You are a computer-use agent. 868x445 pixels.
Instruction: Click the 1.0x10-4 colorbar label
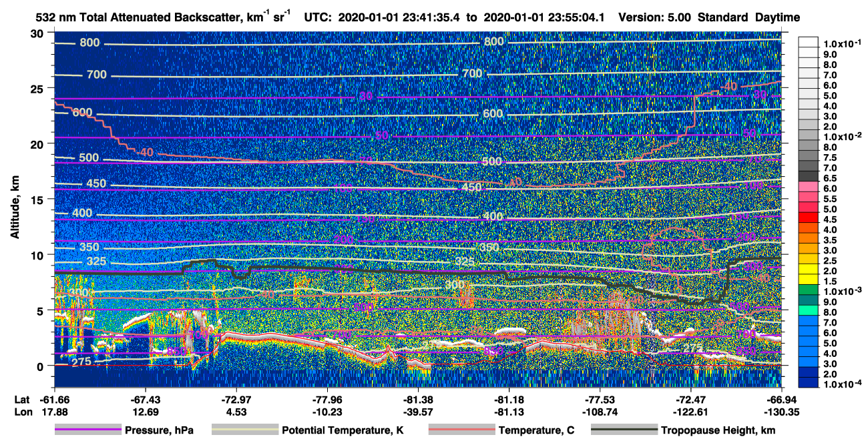tap(843, 384)
